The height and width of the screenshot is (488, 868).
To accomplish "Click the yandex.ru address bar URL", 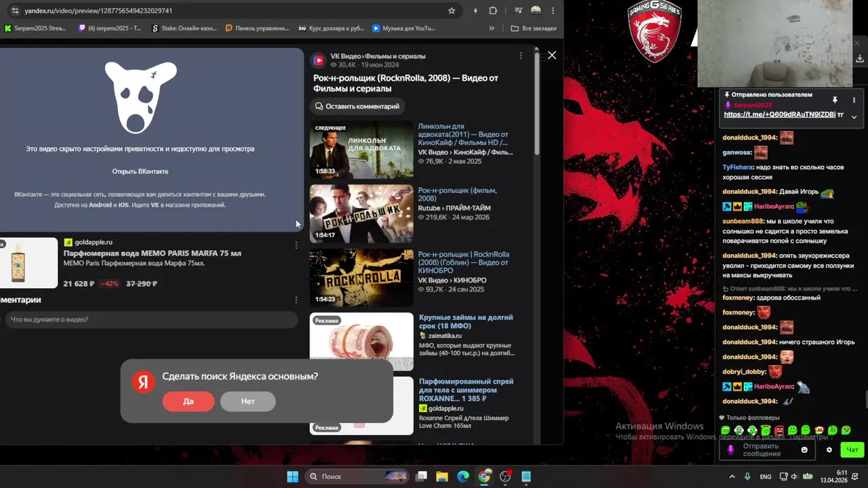I will pyautogui.click(x=98, y=11).
